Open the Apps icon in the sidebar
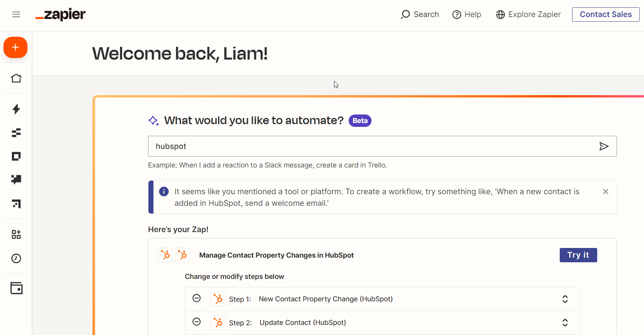 click(x=16, y=234)
